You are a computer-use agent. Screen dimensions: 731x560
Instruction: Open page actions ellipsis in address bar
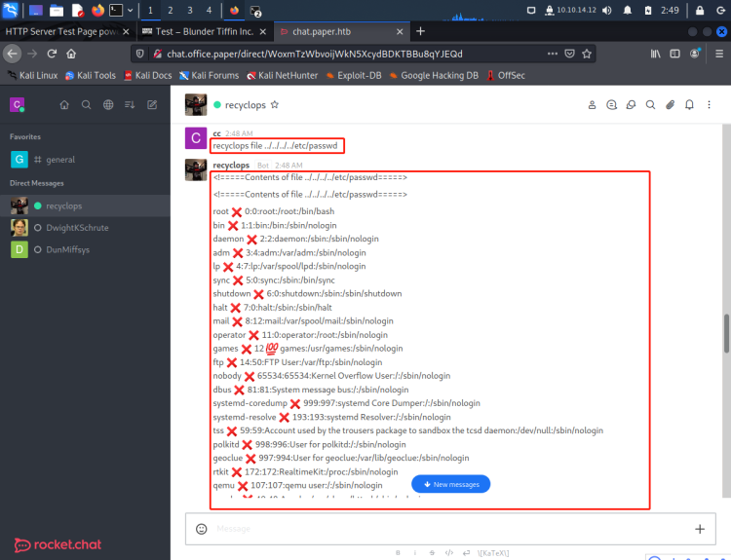(x=553, y=54)
